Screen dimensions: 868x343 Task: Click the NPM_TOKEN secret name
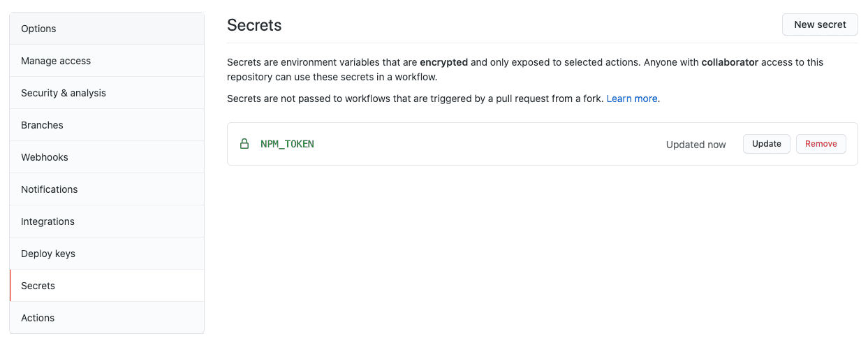[x=287, y=144]
